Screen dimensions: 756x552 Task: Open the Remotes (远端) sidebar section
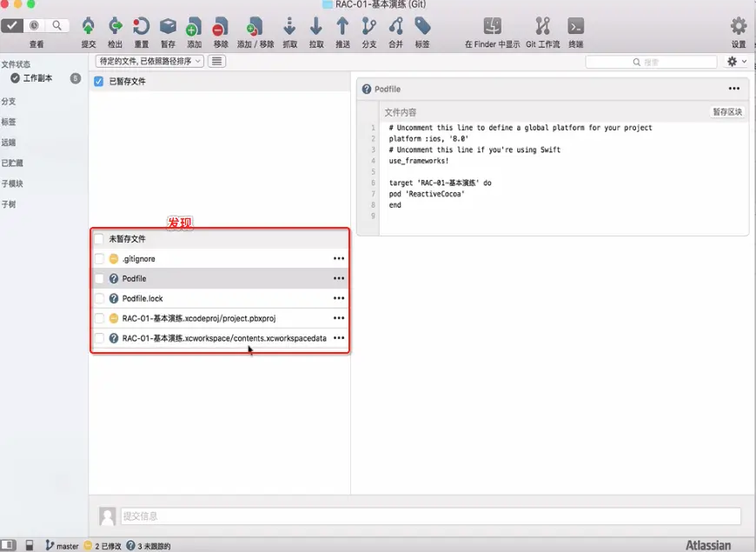point(8,143)
